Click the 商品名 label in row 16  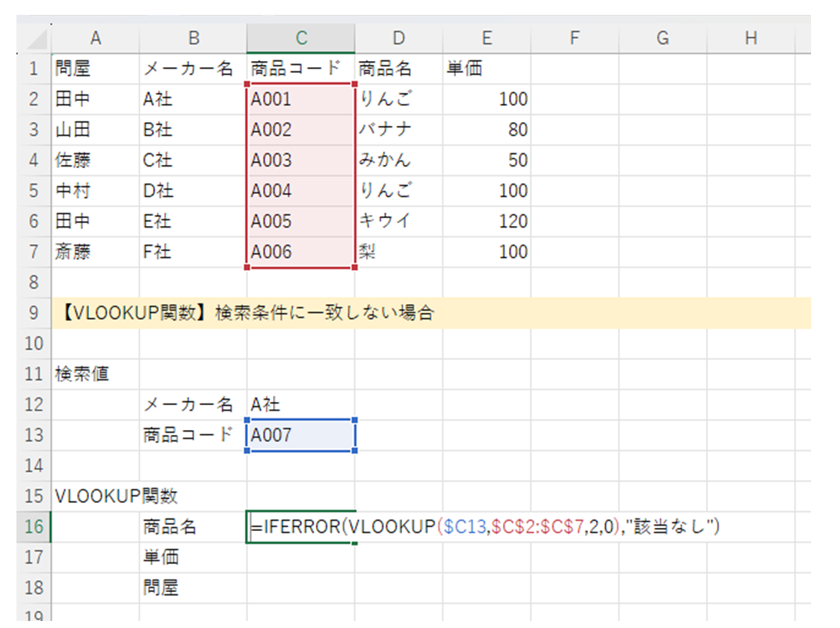193,527
